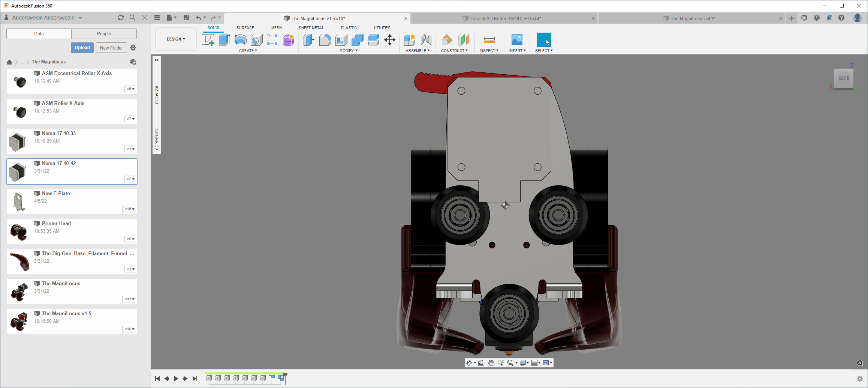This screenshot has width=868, height=388.
Task: Select the Hole tool
Action: pyautogui.click(x=256, y=40)
